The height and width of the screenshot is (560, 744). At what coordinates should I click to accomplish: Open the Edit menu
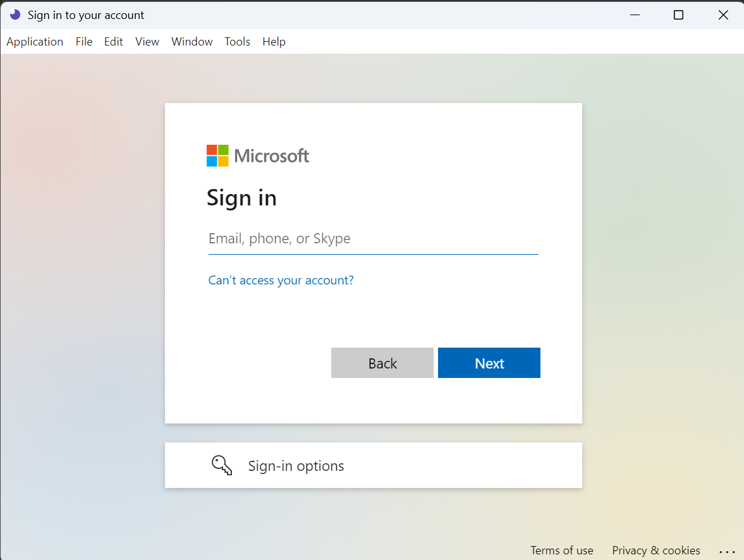click(113, 42)
